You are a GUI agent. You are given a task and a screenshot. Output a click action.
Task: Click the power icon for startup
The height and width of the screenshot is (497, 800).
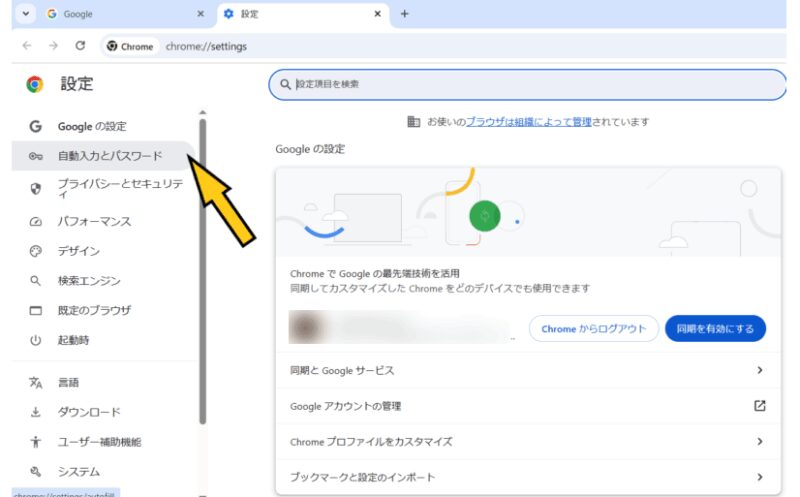(x=35, y=340)
